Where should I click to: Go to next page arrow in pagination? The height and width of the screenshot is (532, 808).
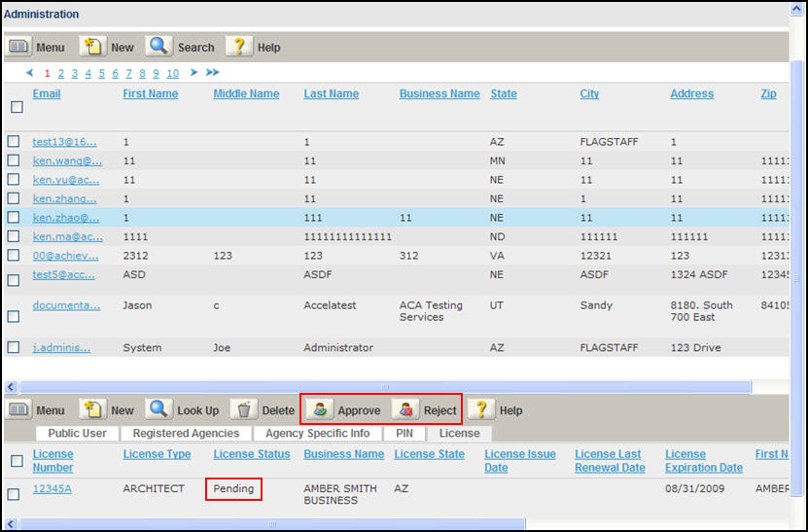pos(193,73)
